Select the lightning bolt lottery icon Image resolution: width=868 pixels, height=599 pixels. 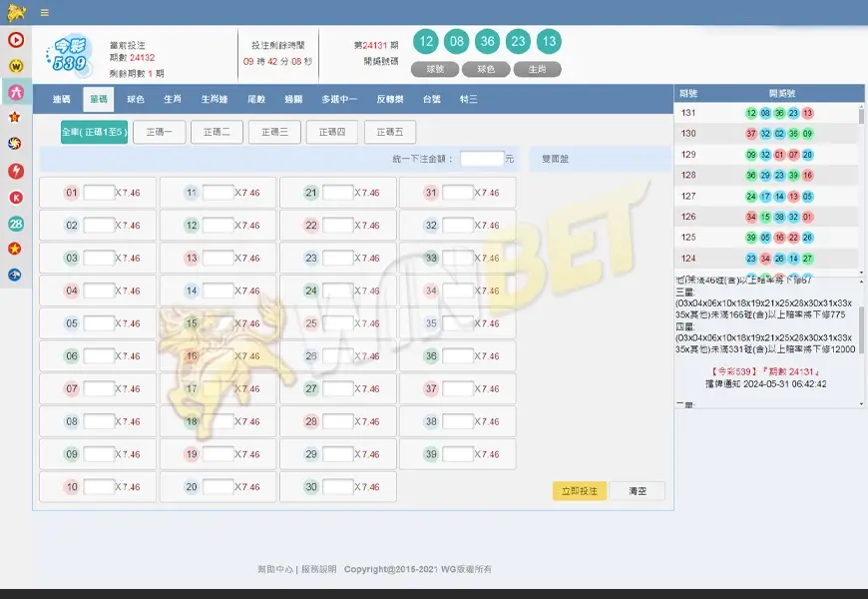pos(14,170)
